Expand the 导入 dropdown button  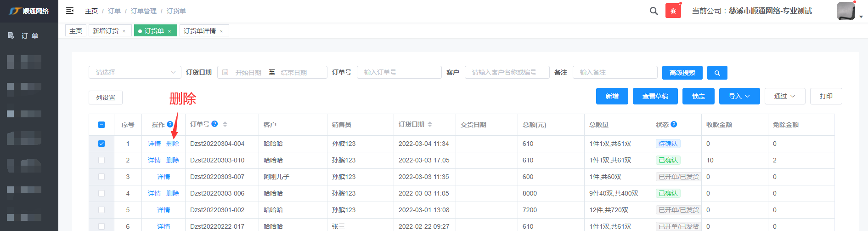click(x=739, y=96)
